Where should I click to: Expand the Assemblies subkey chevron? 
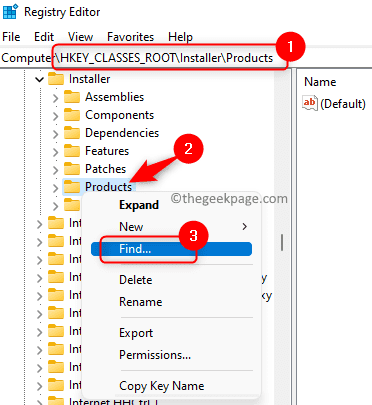point(55,98)
